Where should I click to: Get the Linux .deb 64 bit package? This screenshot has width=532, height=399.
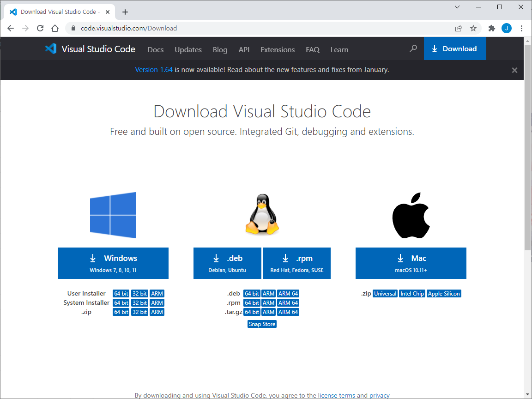coord(252,294)
